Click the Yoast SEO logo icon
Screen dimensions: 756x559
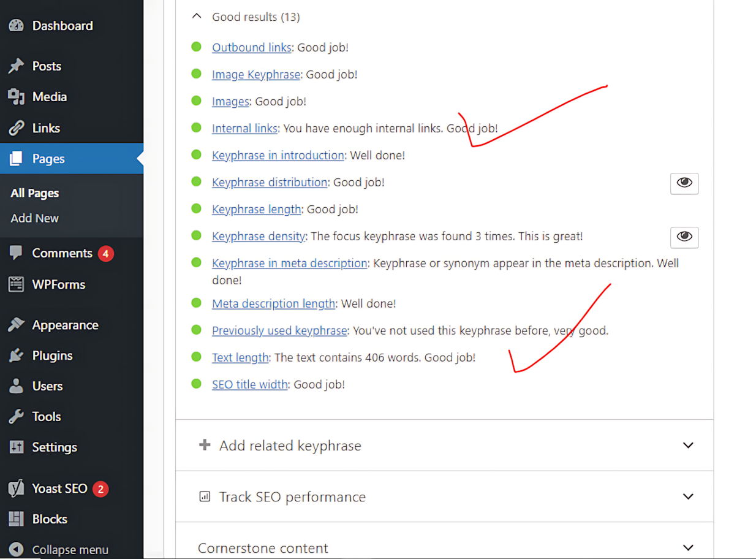pyautogui.click(x=16, y=489)
